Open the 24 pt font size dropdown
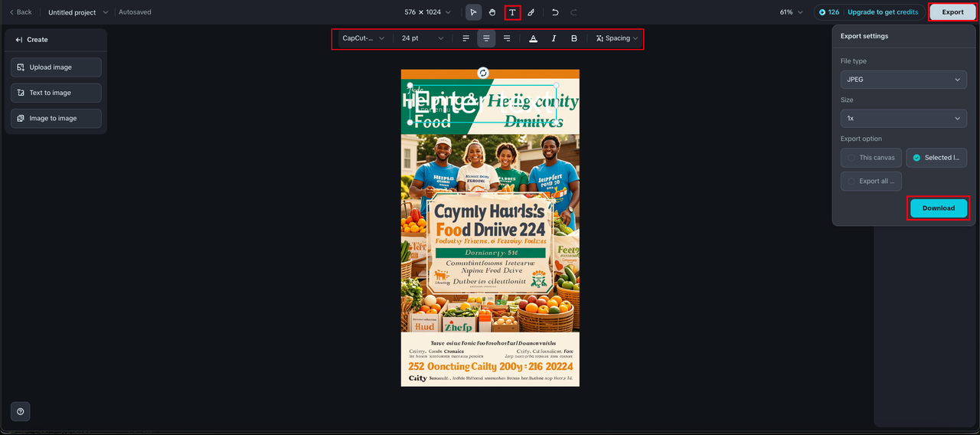 pos(422,38)
